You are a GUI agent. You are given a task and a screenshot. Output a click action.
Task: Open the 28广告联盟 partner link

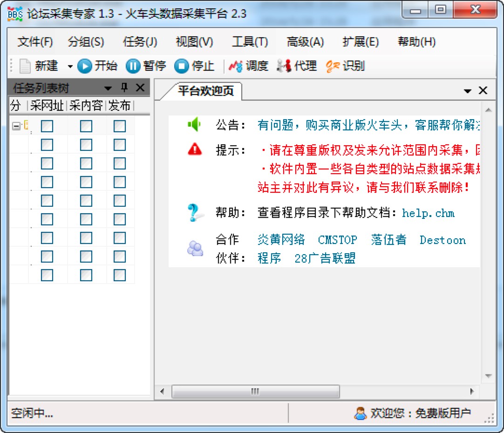tap(325, 258)
